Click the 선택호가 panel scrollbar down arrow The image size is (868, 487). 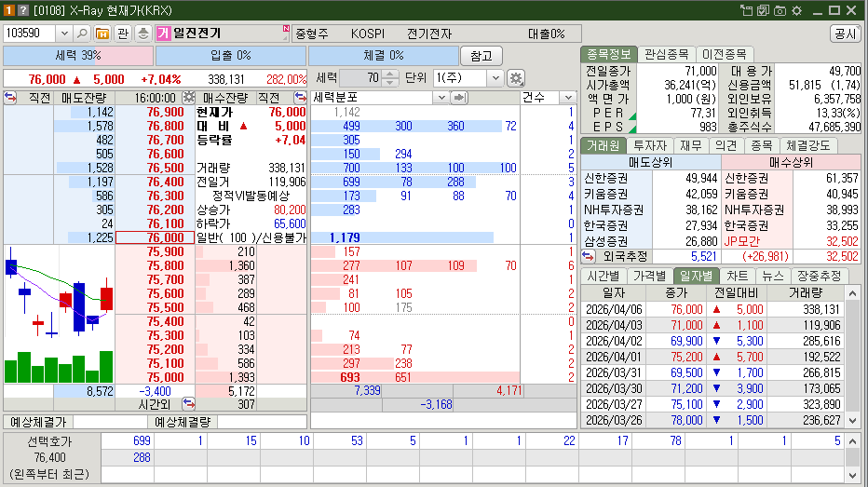tap(852, 475)
